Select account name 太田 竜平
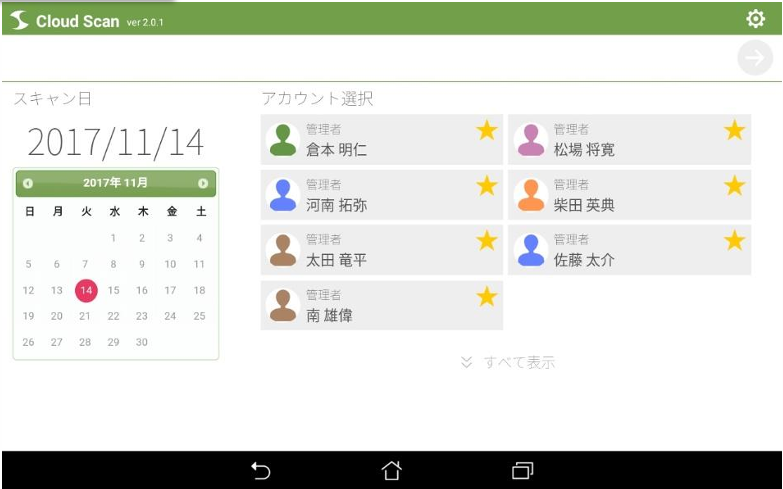The image size is (783, 489). tap(336, 260)
